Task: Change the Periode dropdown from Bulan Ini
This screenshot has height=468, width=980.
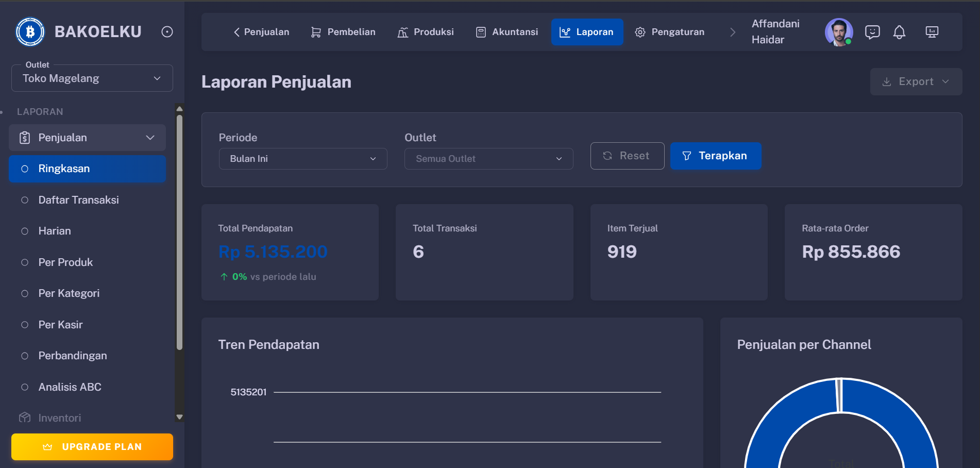Action: coord(302,158)
